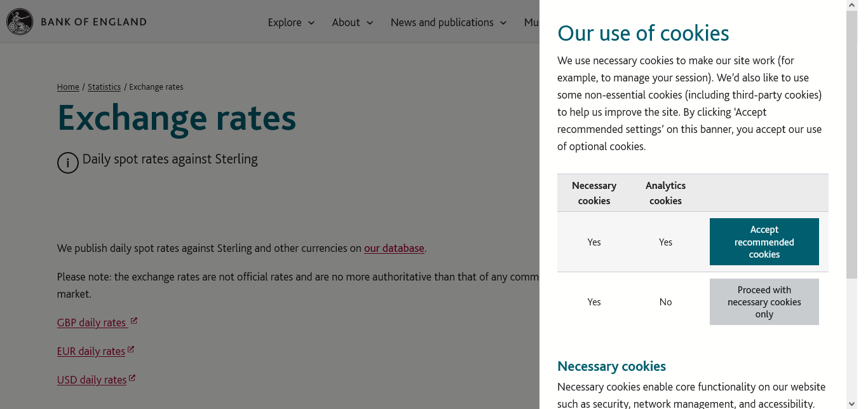Screen dimensions: 868x409
Task: Click the BANK OF ENGLAND header text
Action: click(x=93, y=22)
